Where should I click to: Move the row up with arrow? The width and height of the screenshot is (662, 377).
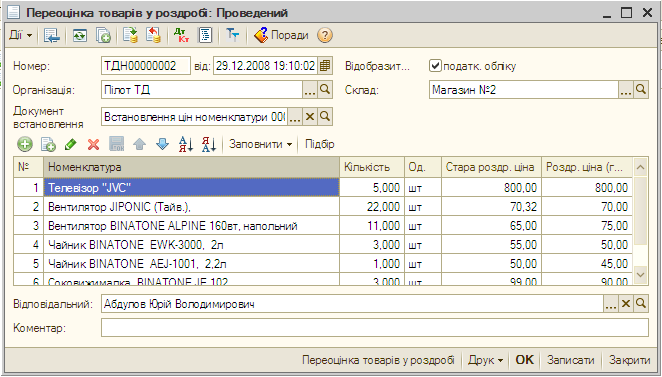[x=139, y=144]
